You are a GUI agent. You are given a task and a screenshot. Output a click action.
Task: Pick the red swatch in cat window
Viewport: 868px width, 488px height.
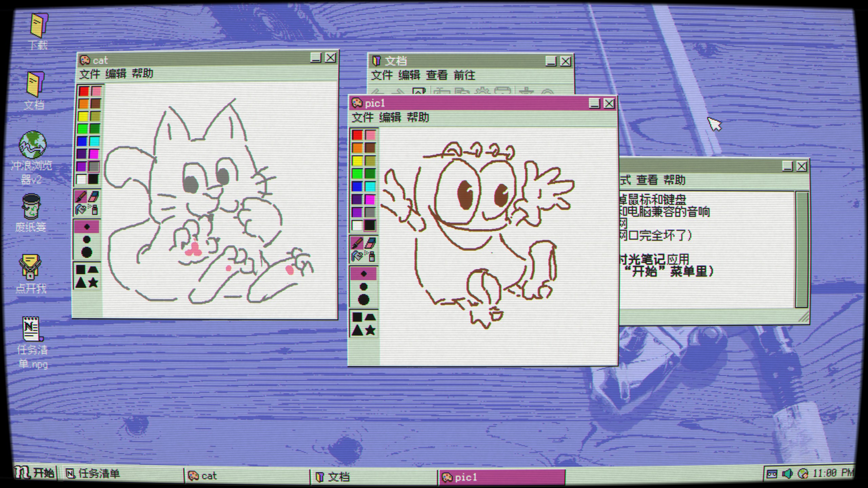tap(84, 91)
